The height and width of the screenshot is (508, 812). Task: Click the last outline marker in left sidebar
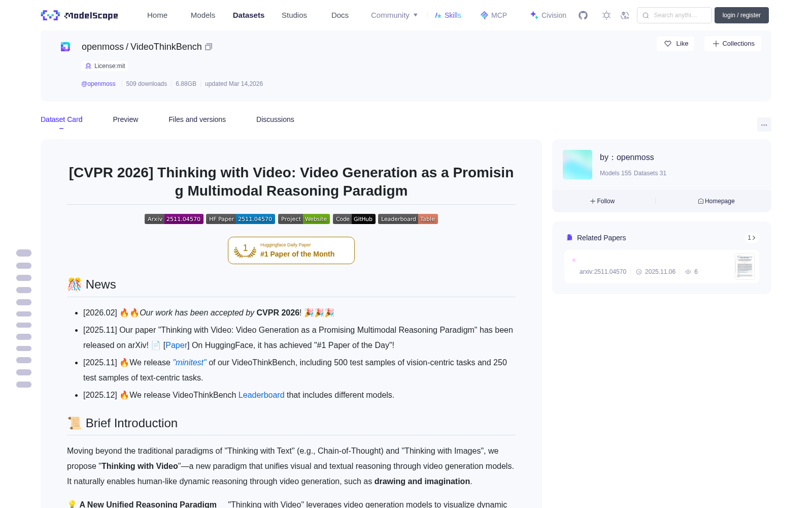coord(24,385)
